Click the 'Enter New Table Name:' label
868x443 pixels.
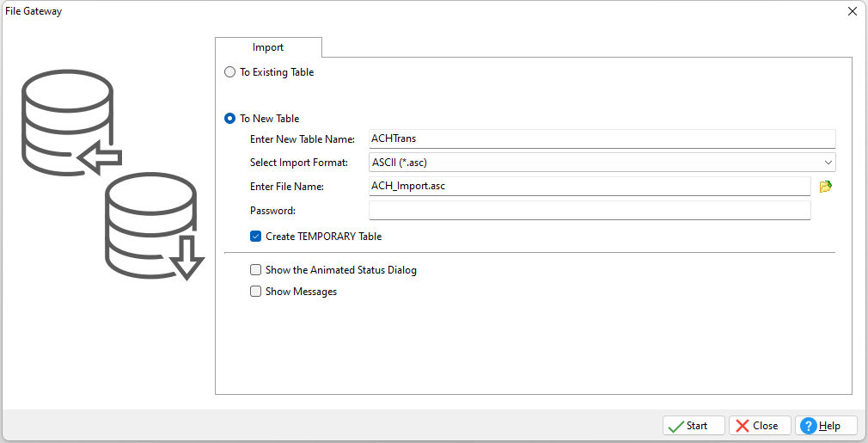(303, 139)
